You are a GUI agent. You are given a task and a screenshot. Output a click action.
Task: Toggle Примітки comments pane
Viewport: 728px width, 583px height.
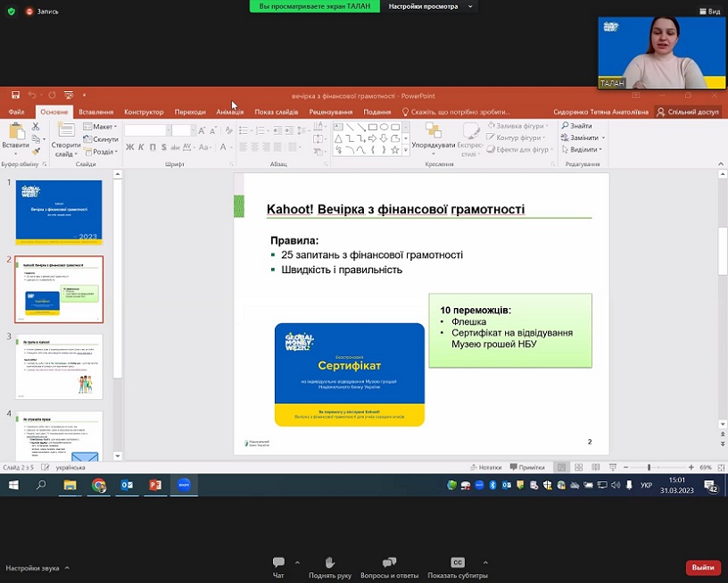point(527,467)
